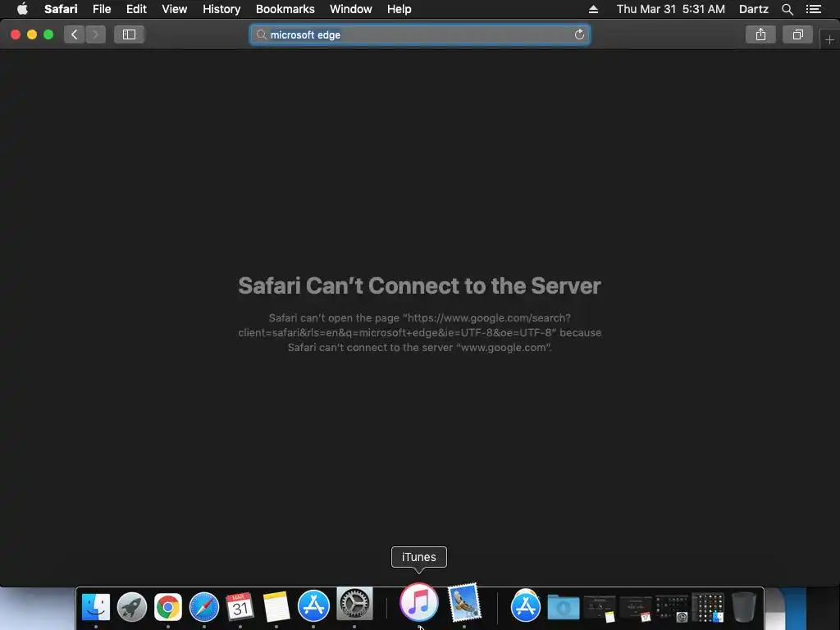Image resolution: width=840 pixels, height=630 pixels.
Task: Open Launchpad rocket icon in Dock
Action: 132,607
